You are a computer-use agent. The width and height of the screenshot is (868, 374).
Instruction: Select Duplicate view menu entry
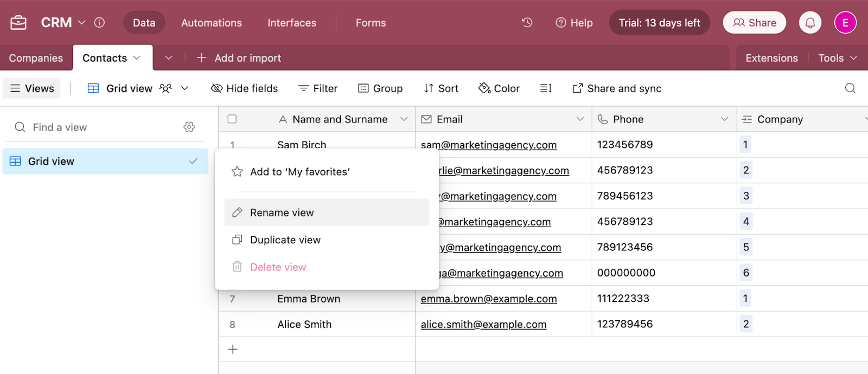[327, 240]
